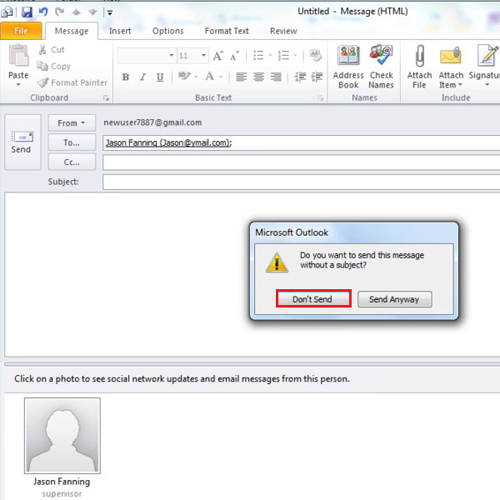Click the Paste clipboard icon

pos(19,56)
